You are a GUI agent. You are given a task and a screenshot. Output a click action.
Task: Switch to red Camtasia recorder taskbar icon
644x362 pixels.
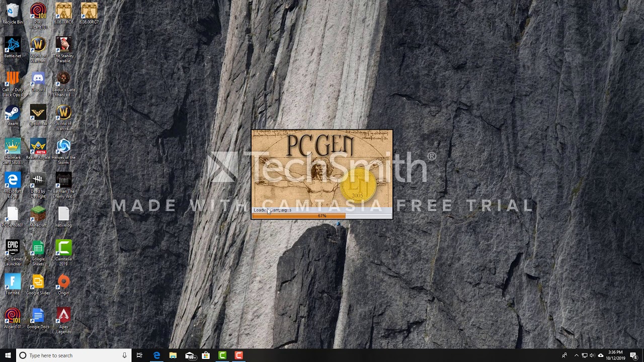239,355
